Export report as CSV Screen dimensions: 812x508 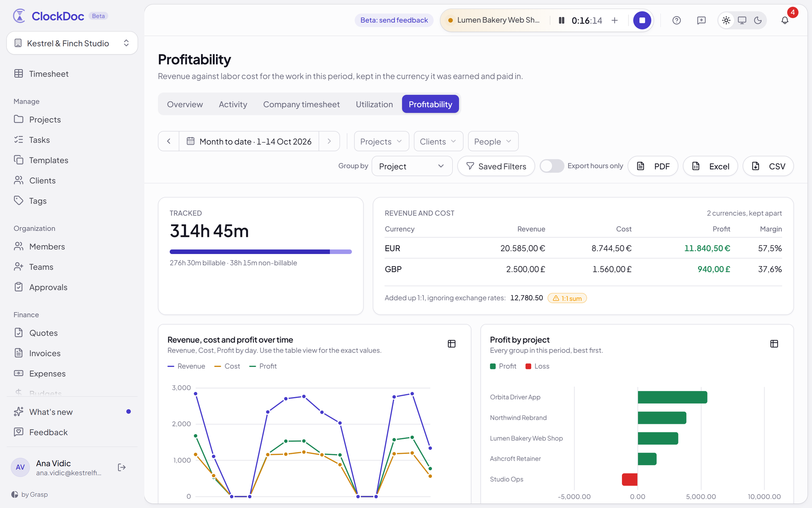(x=768, y=166)
